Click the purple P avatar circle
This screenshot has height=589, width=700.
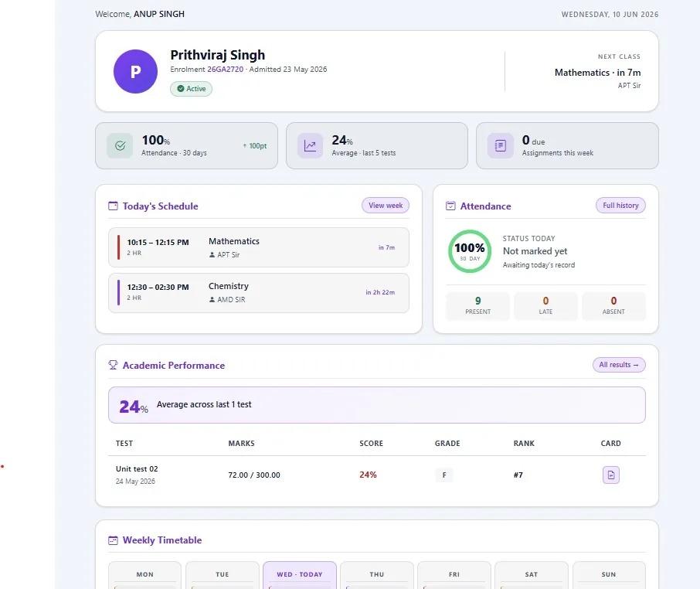[135, 71]
